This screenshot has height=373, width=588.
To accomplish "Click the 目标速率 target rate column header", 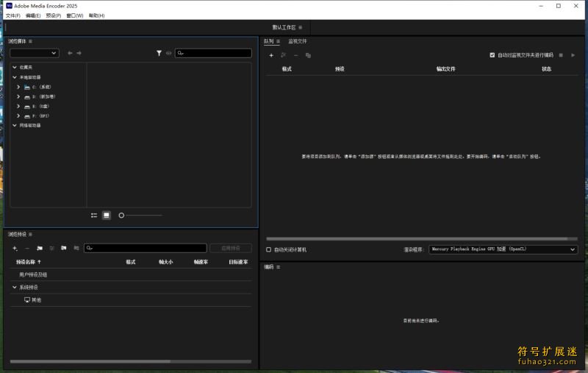I will pos(238,262).
